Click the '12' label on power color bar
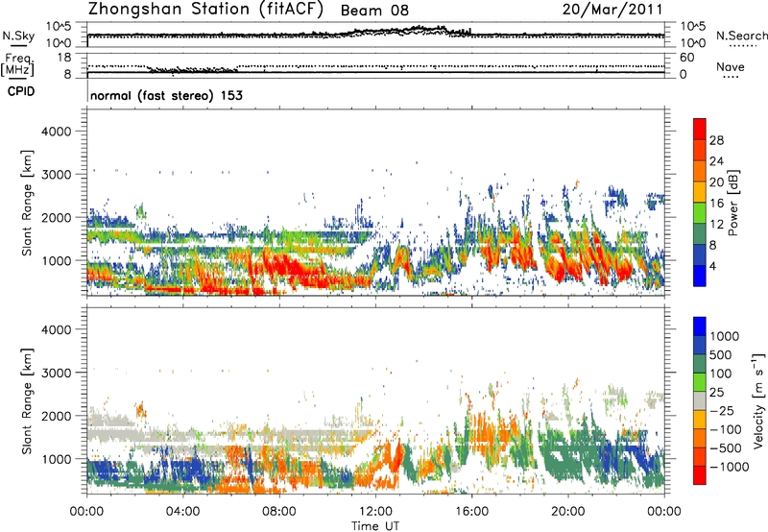The width and height of the screenshot is (768, 532). [716, 224]
